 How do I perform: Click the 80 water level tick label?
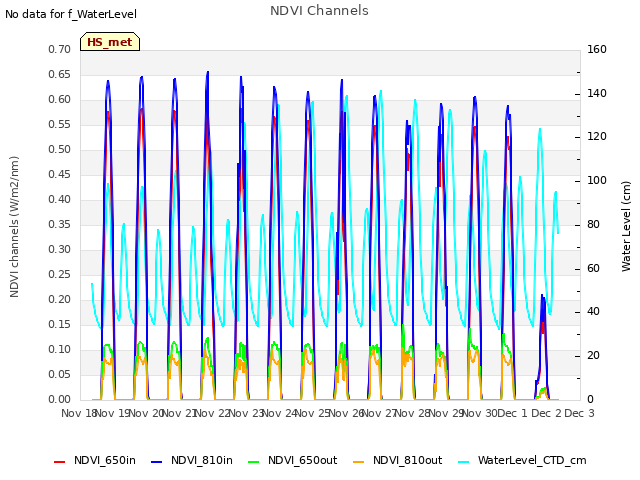pyautogui.click(x=593, y=224)
